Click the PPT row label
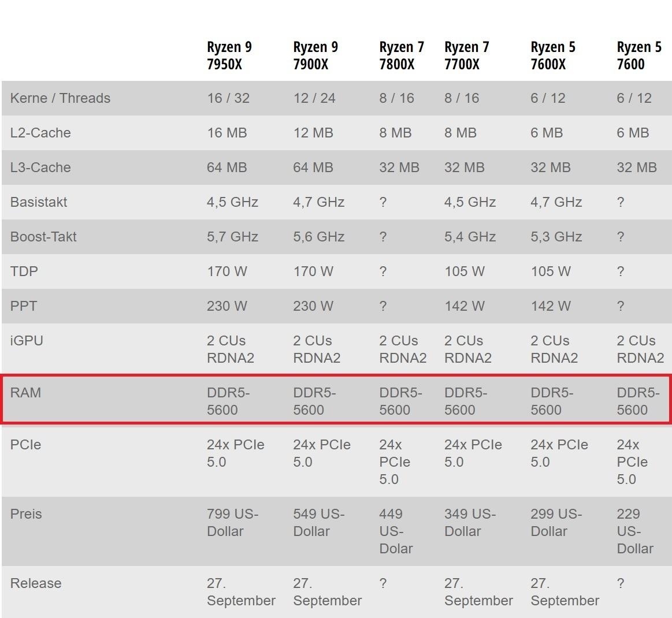The height and width of the screenshot is (618, 672). [x=24, y=306]
